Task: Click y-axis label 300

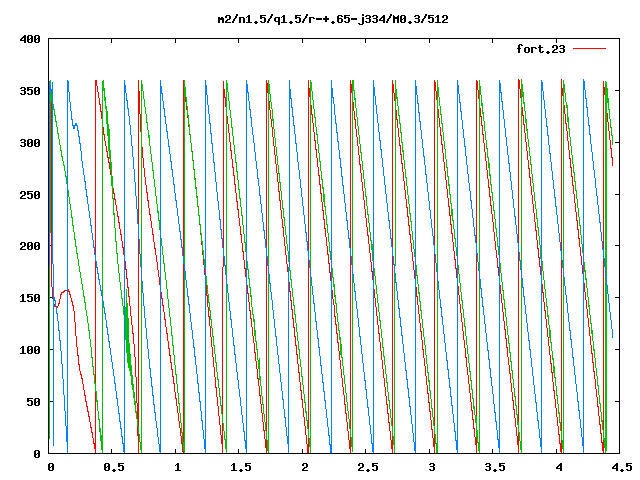Action: click(30, 143)
